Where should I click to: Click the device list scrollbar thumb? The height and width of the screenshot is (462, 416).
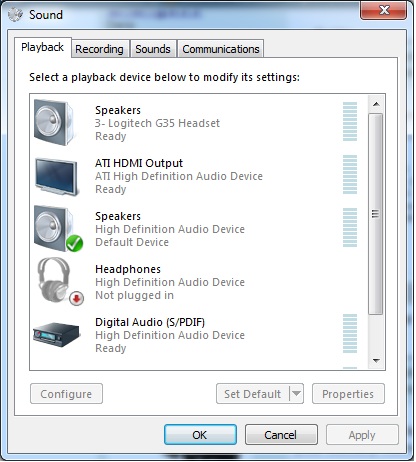coord(376,214)
